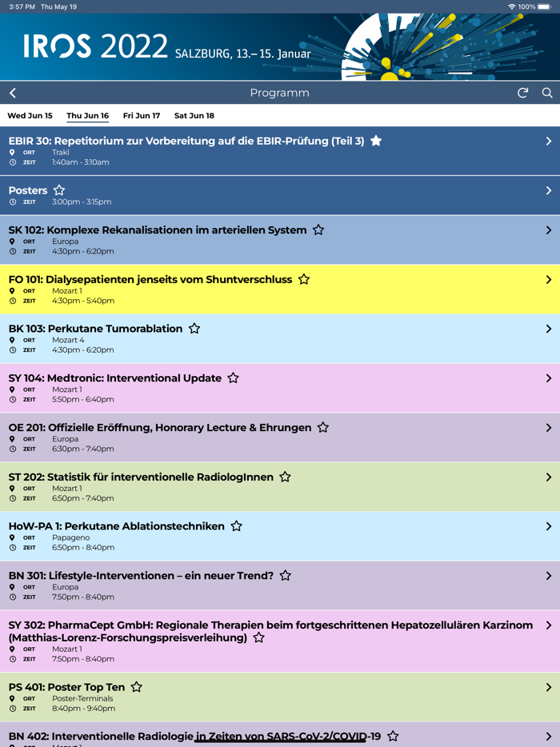Select the Thu Jun 16 tab

88,116
